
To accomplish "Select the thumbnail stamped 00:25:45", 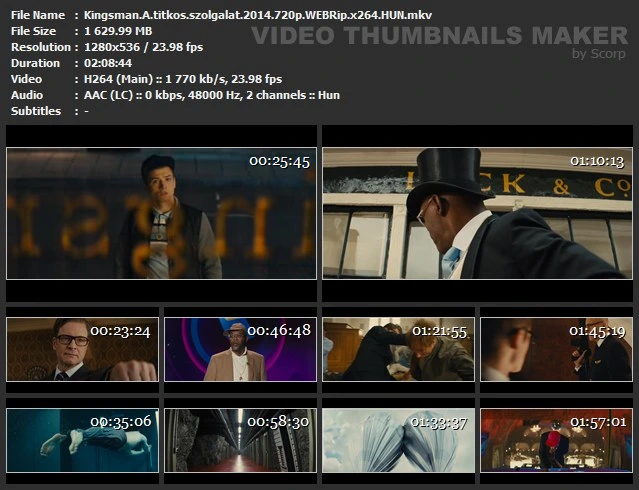I will [x=161, y=213].
